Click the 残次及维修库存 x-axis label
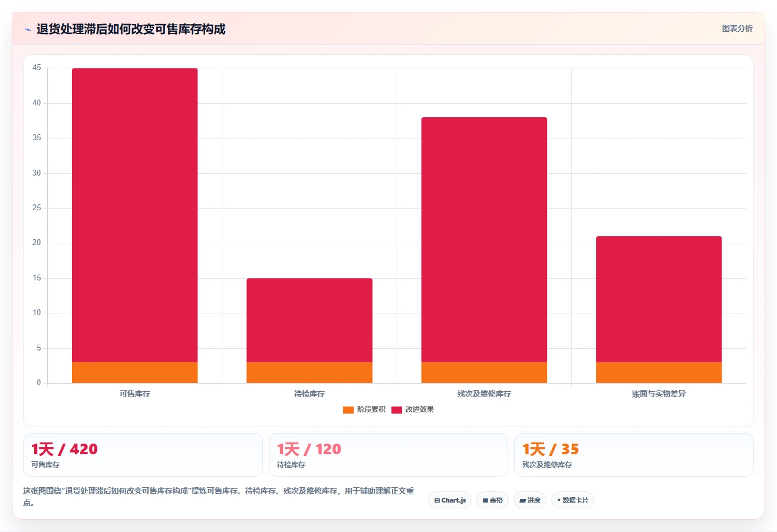The image size is (777, 532). pyautogui.click(x=484, y=394)
